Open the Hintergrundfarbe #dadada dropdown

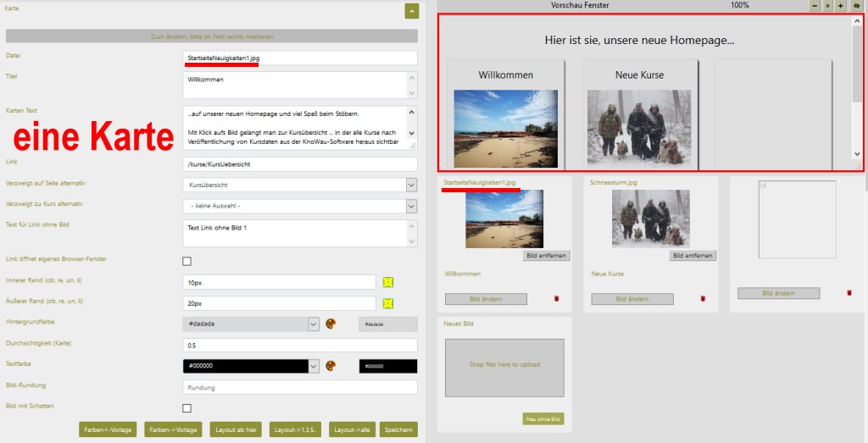click(x=313, y=324)
